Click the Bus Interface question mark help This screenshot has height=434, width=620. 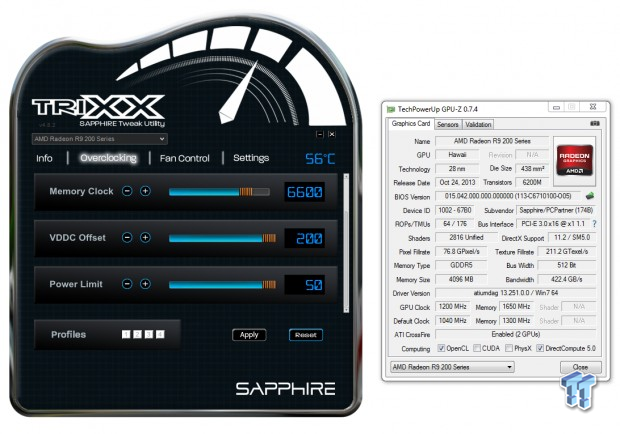point(594,224)
